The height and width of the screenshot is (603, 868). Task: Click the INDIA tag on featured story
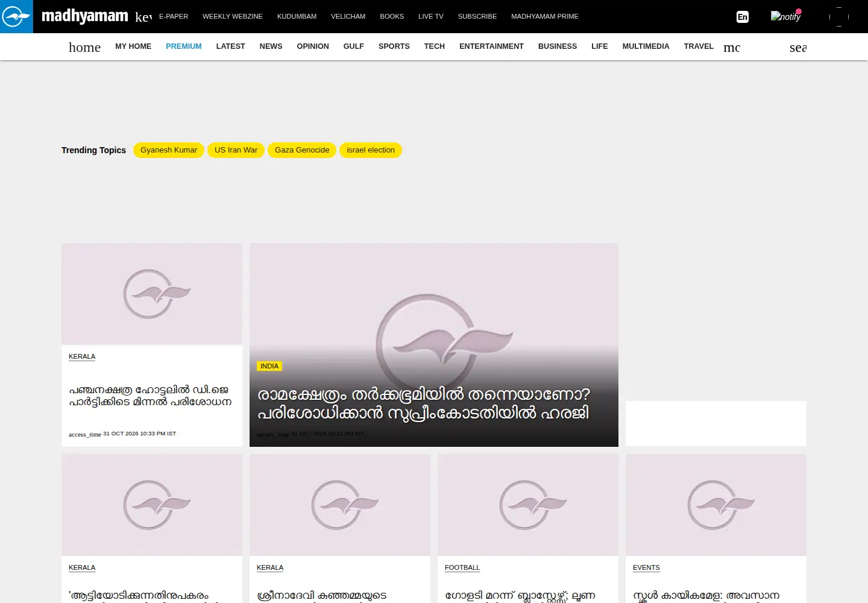coord(269,366)
